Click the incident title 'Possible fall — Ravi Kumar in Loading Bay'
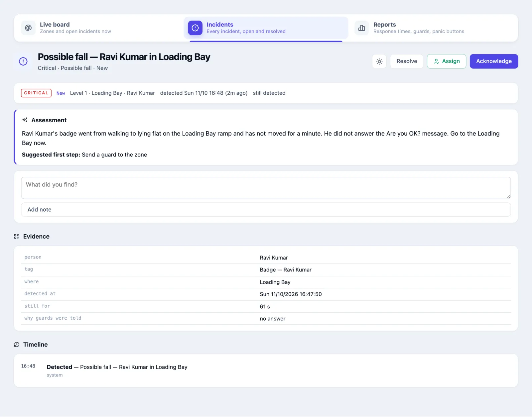532x417 pixels. click(x=124, y=57)
